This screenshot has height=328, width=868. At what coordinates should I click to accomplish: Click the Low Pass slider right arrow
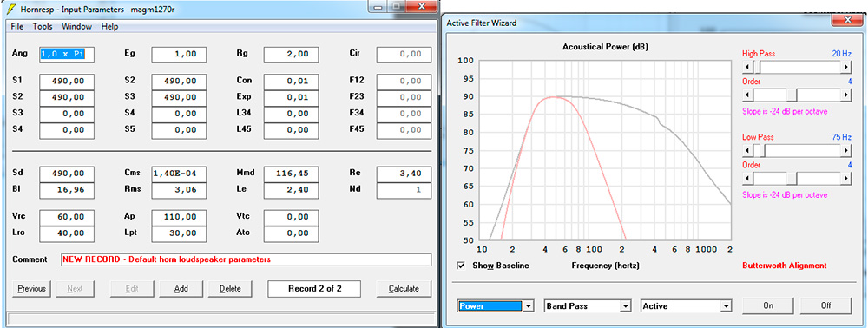click(845, 150)
